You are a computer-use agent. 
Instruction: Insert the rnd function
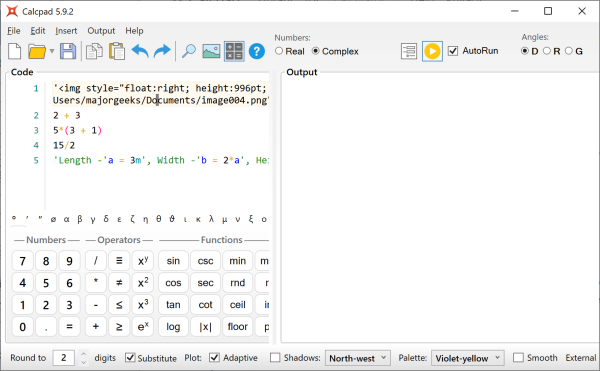(x=238, y=283)
